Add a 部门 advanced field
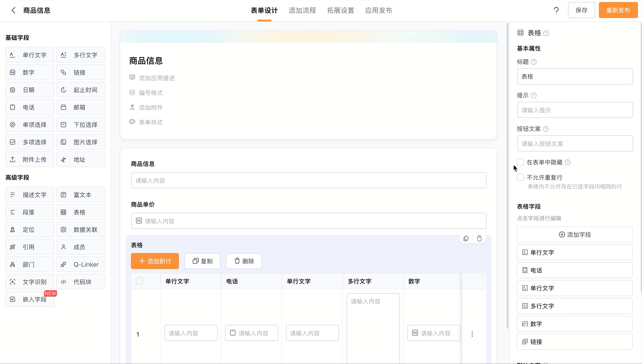The width and height of the screenshot is (642, 364). 30,264
